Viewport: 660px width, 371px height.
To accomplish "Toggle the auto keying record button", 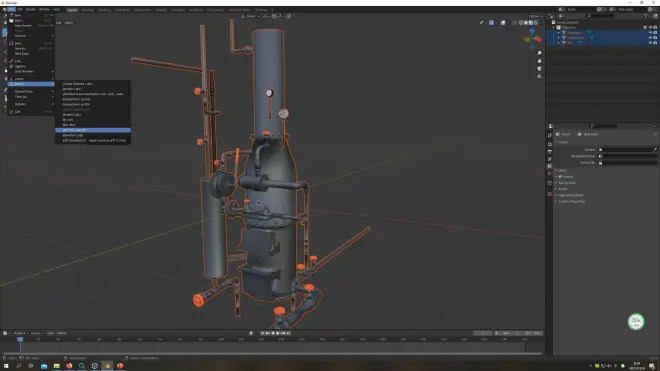I will click(x=251, y=333).
